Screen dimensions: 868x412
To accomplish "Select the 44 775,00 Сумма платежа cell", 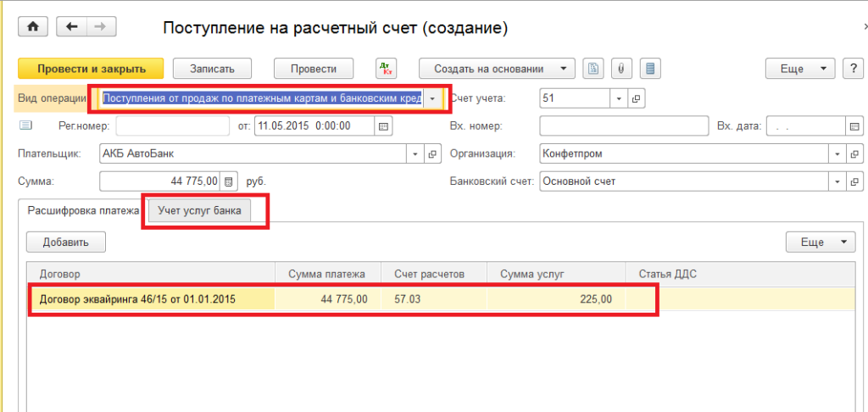I will (328, 299).
